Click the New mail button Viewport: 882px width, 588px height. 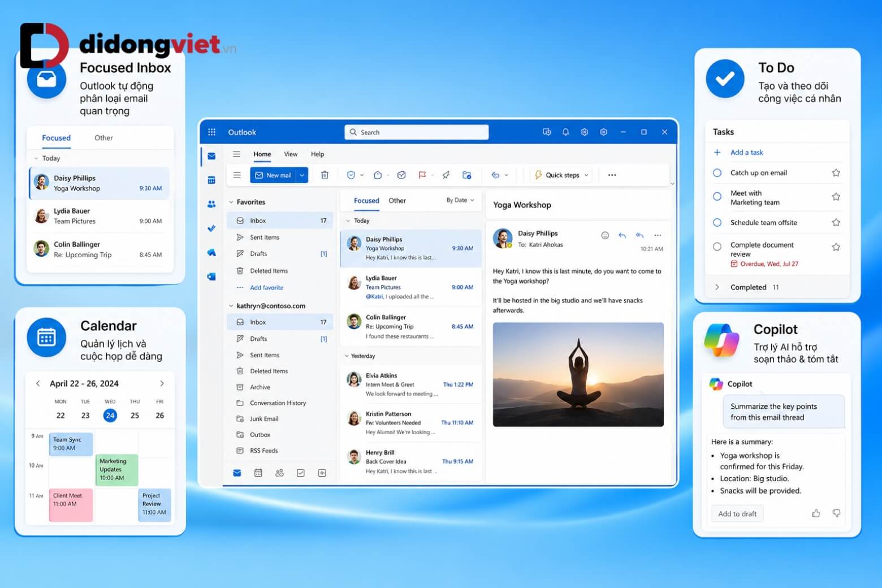[274, 175]
